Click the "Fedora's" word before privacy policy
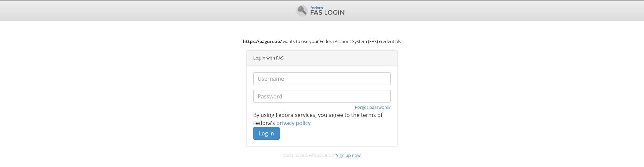The width and height of the screenshot is (644, 167). (264, 123)
